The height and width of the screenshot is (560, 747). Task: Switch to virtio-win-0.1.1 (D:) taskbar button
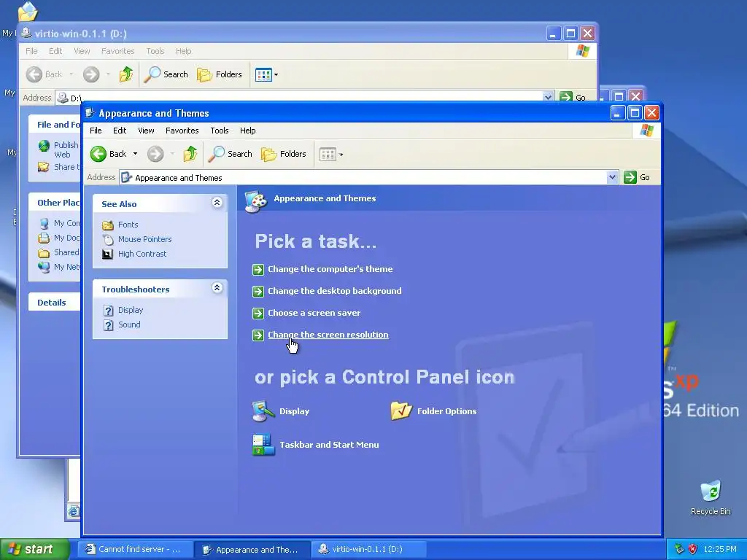coord(368,549)
